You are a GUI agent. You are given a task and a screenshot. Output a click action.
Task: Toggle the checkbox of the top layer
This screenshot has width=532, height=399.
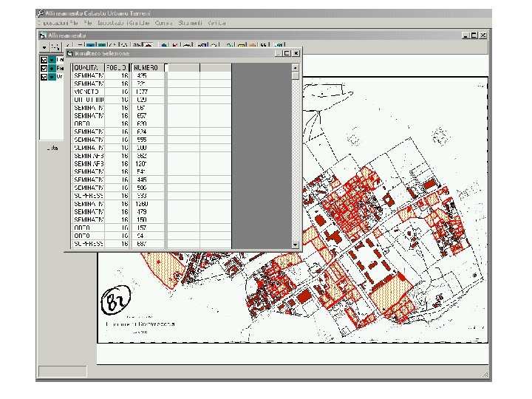pos(44,60)
